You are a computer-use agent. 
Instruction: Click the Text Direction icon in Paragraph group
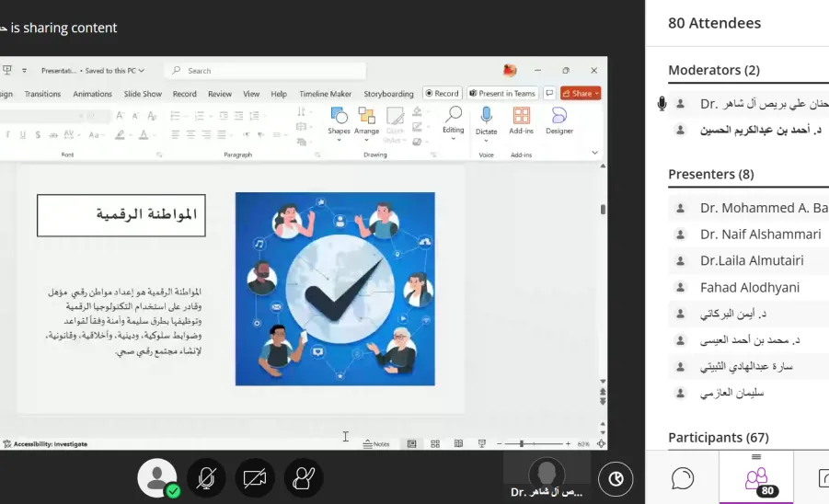click(x=302, y=111)
